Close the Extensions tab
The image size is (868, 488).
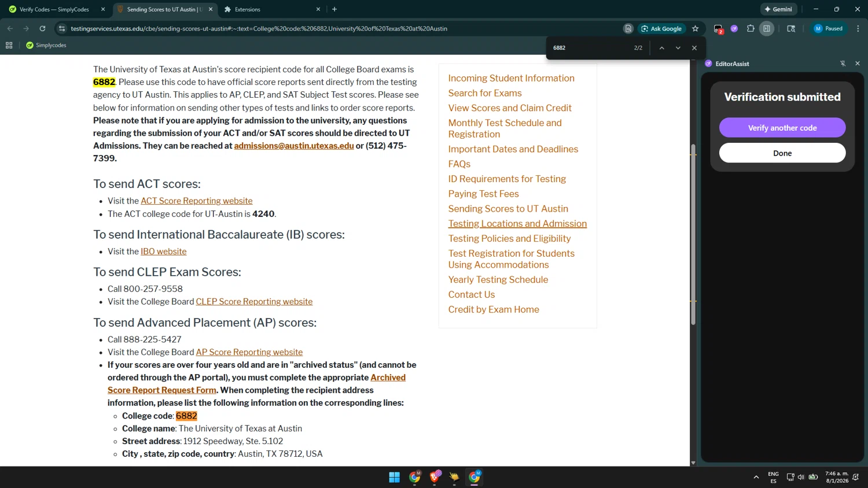pyautogui.click(x=318, y=9)
